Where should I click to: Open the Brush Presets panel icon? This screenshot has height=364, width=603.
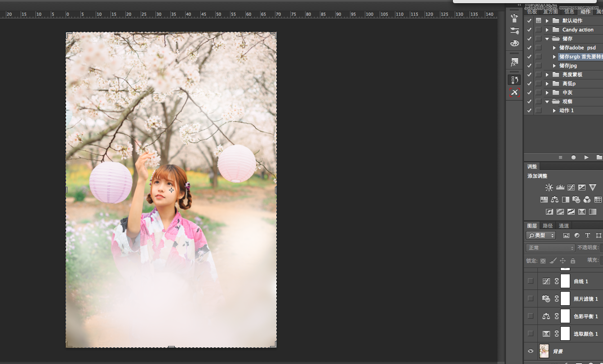click(x=514, y=18)
